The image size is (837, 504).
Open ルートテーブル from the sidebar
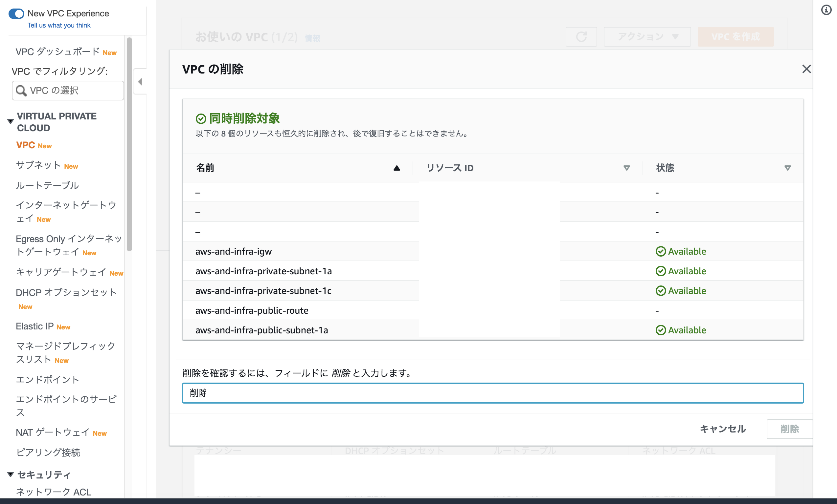pos(47,185)
